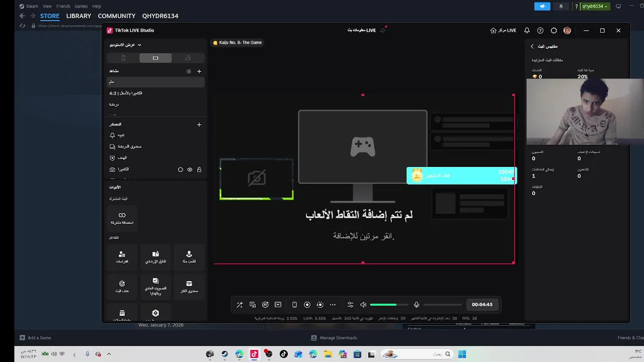Add a new scene with plus icon
This screenshot has height=362, width=644.
[x=199, y=71]
